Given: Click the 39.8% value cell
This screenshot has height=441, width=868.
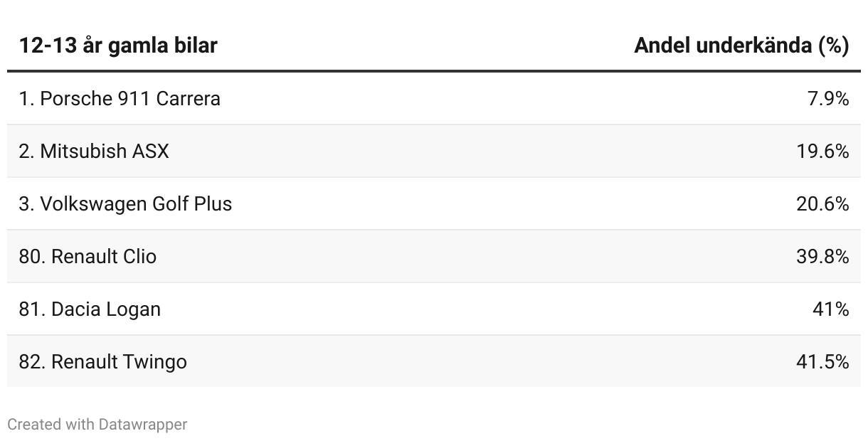Looking at the screenshot, I should point(823,257).
